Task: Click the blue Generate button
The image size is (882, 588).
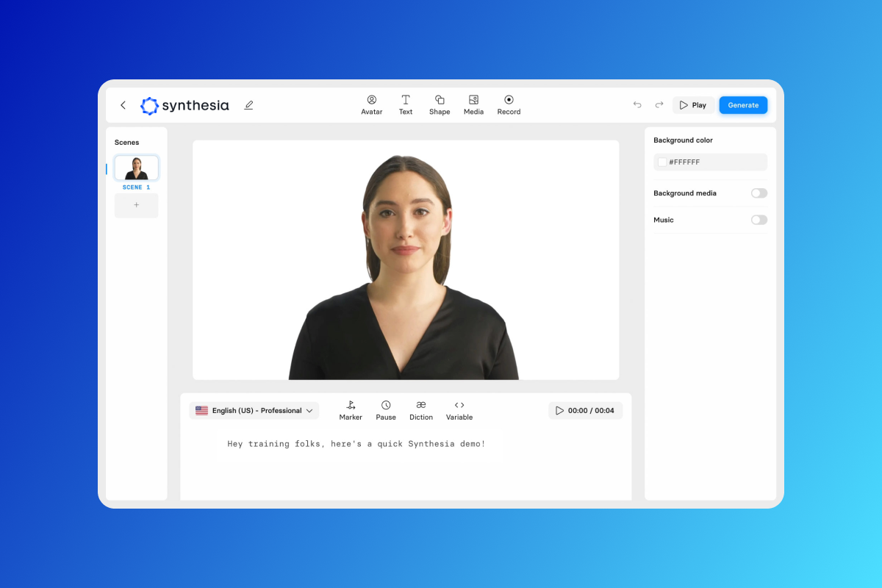Action: point(743,105)
